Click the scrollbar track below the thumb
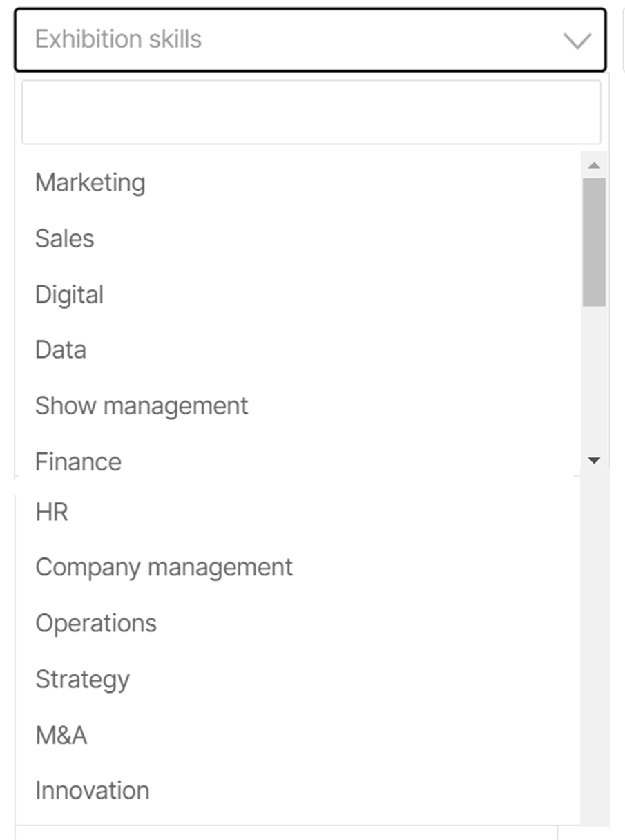The width and height of the screenshot is (625, 840). pos(594,380)
